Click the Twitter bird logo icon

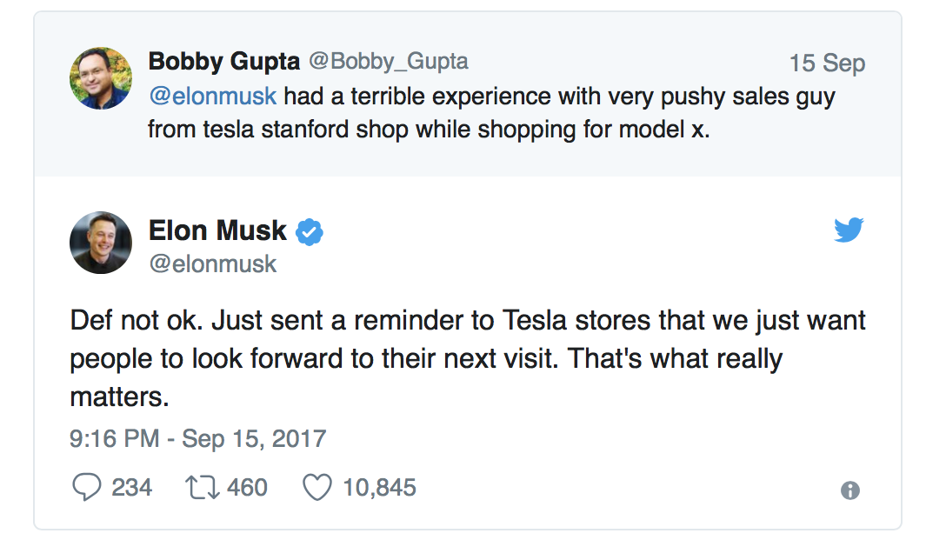click(849, 230)
